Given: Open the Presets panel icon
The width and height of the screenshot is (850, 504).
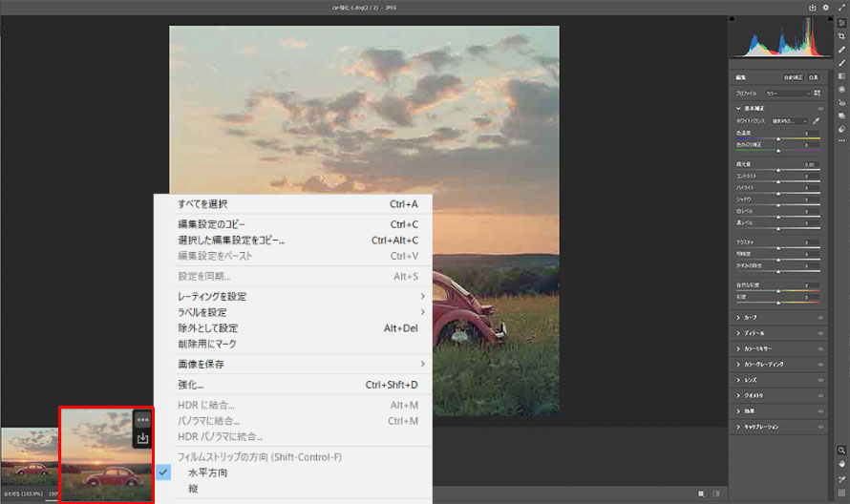Looking at the screenshot, I should click(x=841, y=129).
